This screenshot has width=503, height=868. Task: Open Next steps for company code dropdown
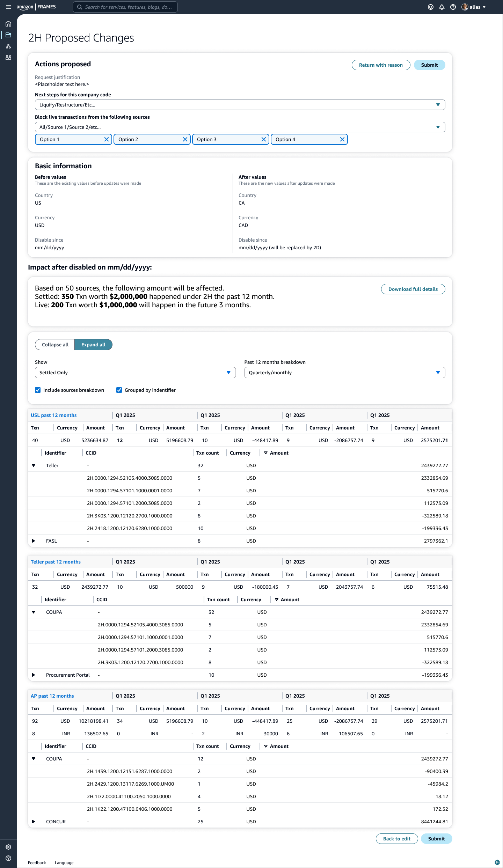click(x=240, y=105)
